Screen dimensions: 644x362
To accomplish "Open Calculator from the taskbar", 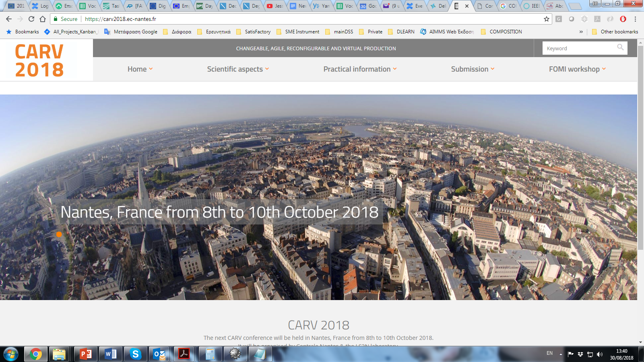I will coord(210,354).
